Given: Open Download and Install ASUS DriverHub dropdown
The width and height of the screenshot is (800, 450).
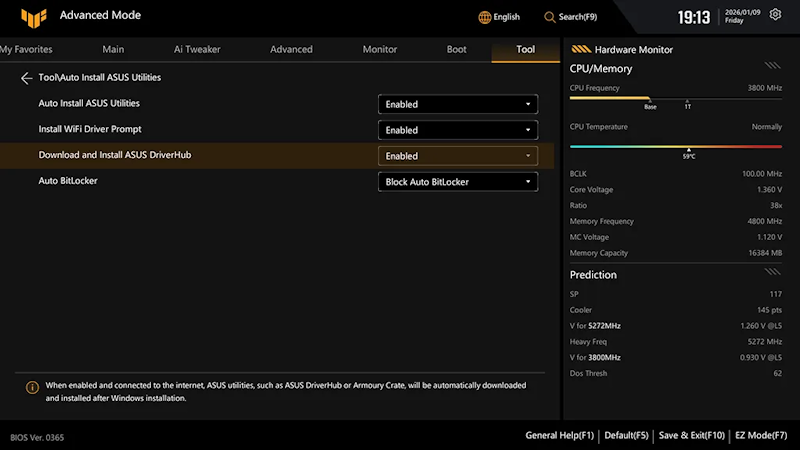Looking at the screenshot, I should (458, 156).
